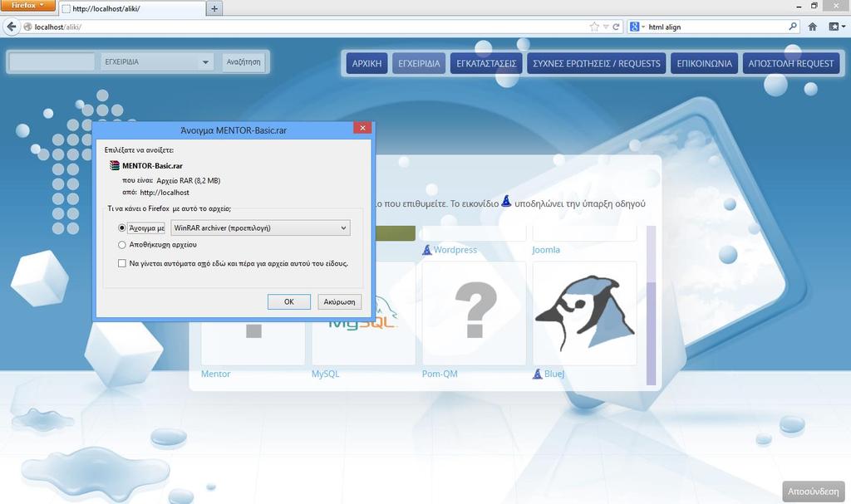Screen dimensions: 851x504
Task: Cancel the download with Ακύρωση
Action: coord(339,301)
